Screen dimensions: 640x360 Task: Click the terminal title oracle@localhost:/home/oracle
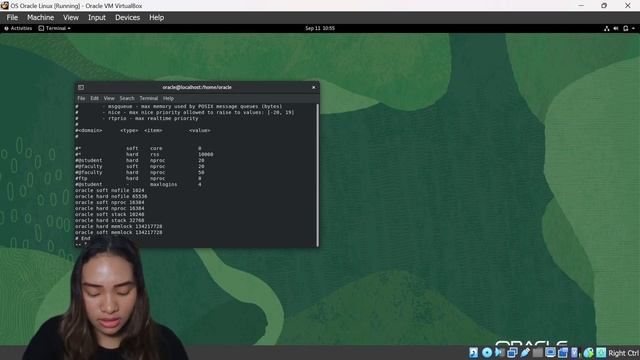click(197, 87)
